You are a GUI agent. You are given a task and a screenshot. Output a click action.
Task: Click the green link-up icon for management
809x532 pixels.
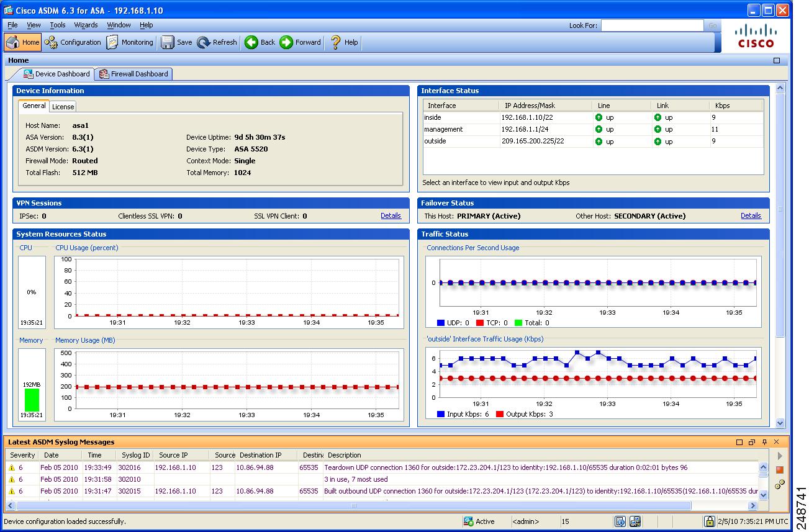(x=658, y=129)
